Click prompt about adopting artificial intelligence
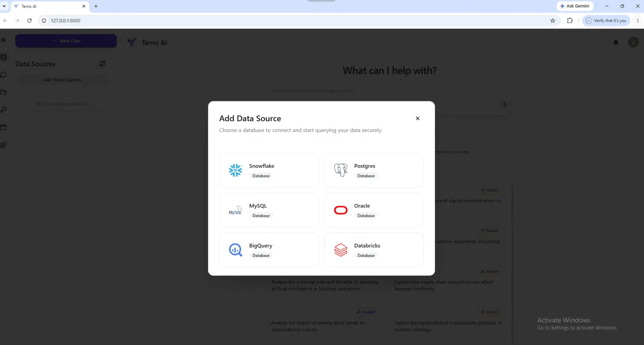The image size is (644, 345). (x=324, y=285)
